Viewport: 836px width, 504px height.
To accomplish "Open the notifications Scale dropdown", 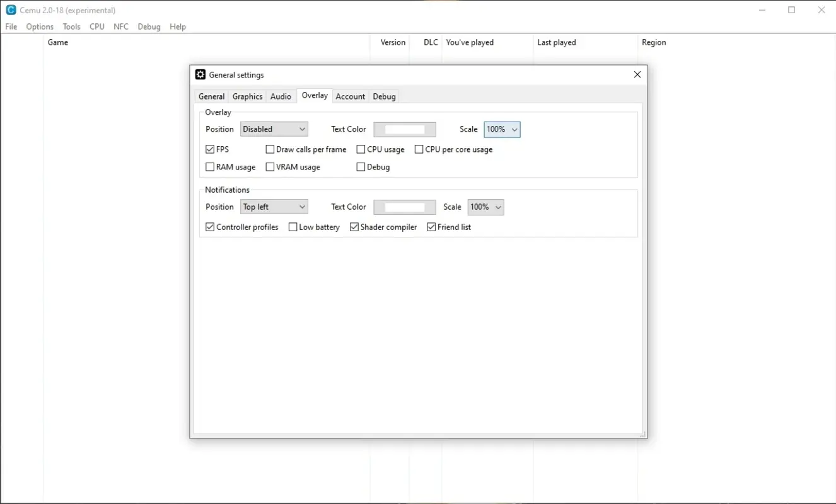I will 485,207.
